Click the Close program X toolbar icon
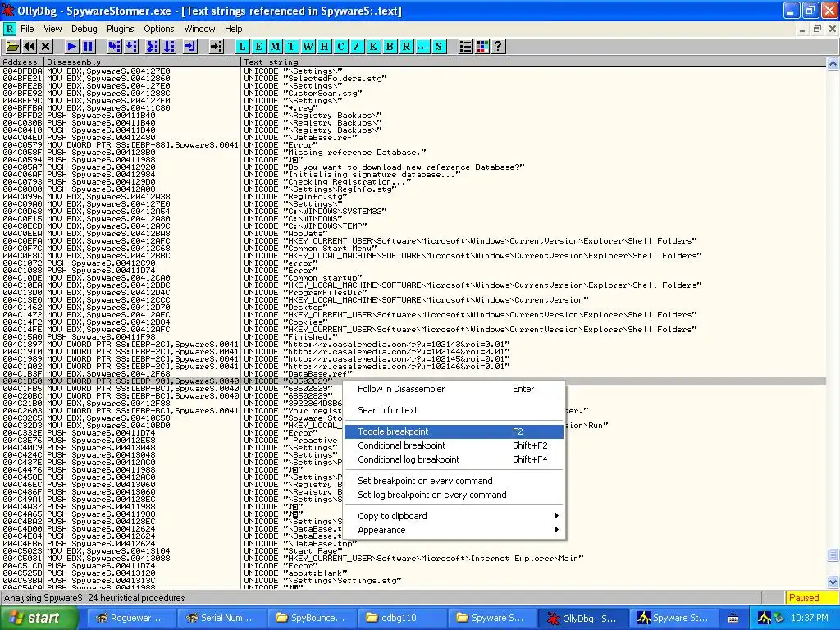Viewport: 840px width, 630px height. click(46, 47)
